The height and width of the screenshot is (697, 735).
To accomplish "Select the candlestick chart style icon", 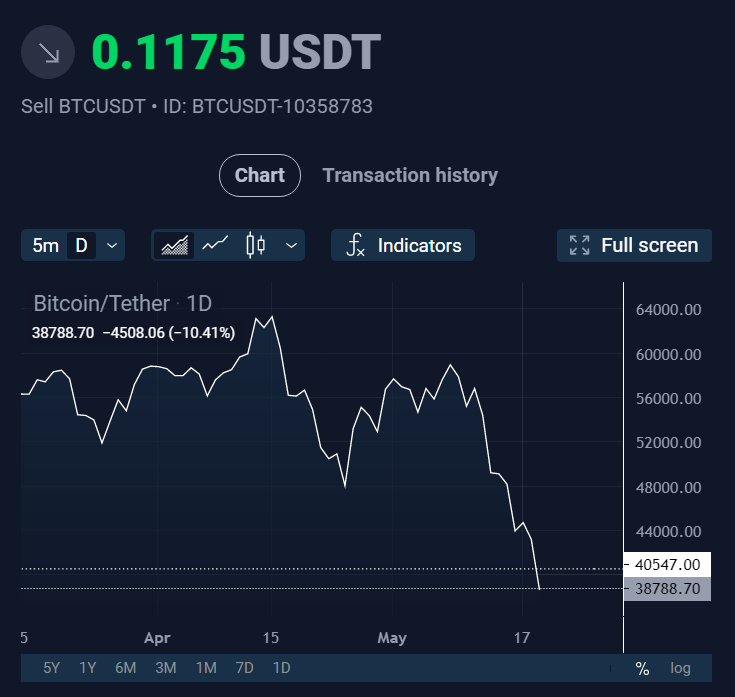I will 255,245.
